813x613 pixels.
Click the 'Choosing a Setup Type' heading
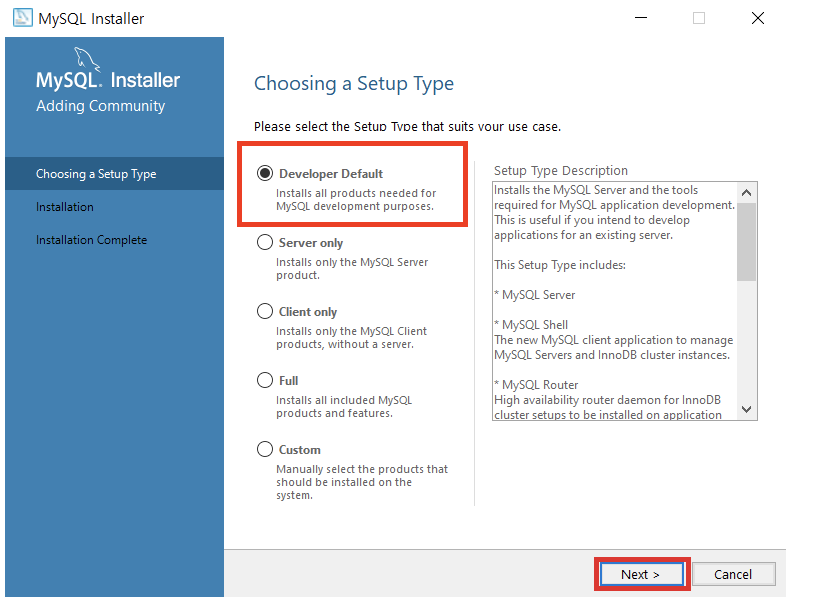coord(354,83)
